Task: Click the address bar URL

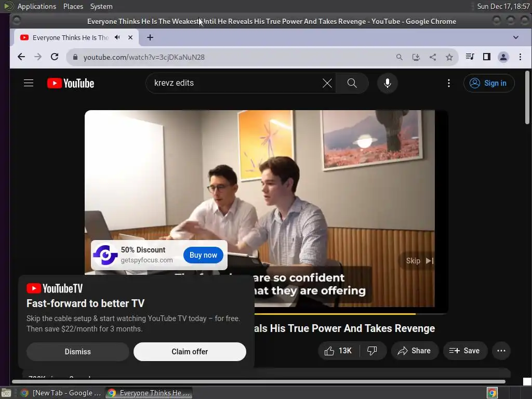Action: point(144,57)
